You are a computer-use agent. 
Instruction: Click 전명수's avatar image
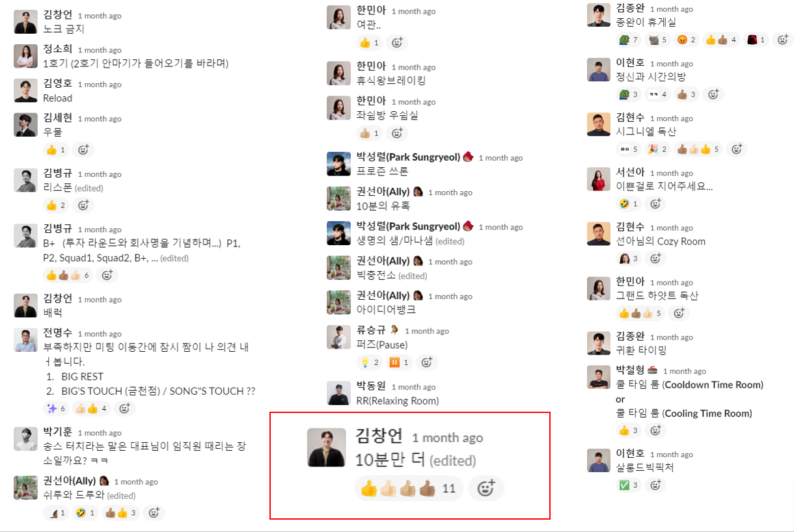(25, 340)
